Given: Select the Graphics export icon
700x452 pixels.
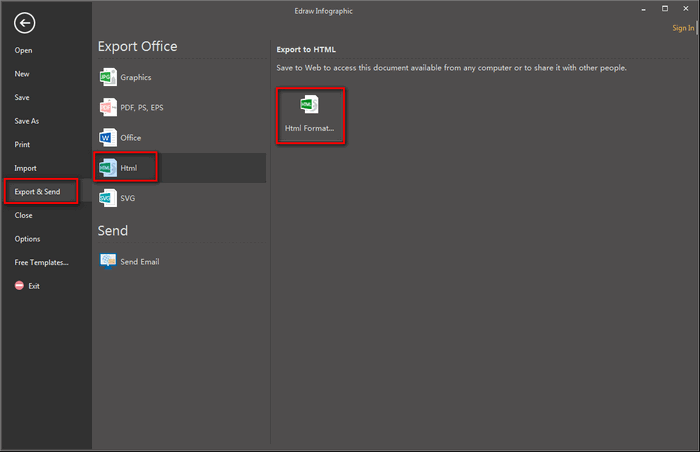Looking at the screenshot, I should pyautogui.click(x=108, y=77).
